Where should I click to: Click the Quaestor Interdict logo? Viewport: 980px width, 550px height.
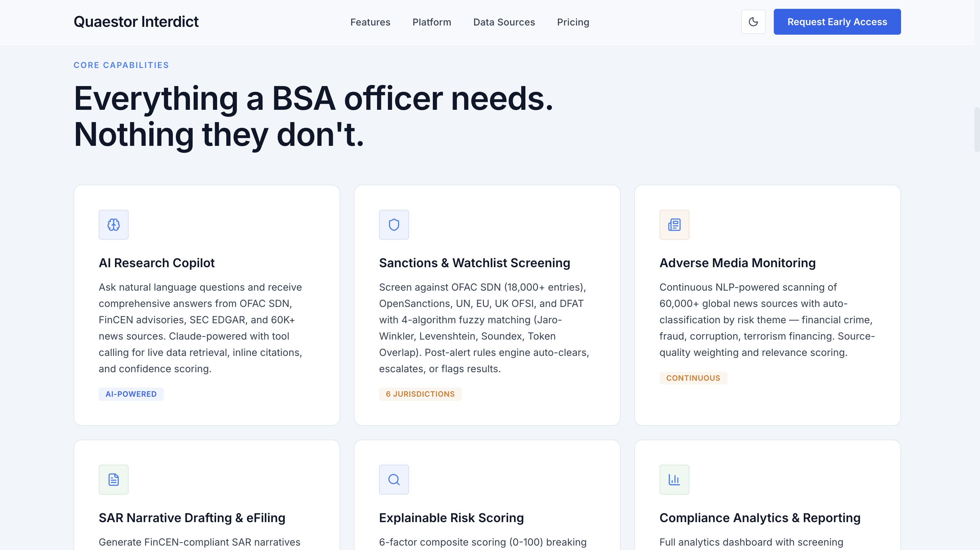(136, 22)
